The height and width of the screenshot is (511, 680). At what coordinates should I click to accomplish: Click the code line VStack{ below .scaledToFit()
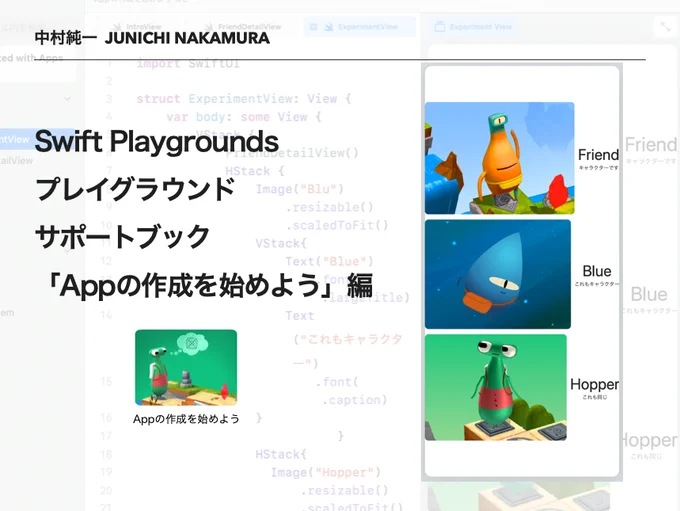click(281, 243)
